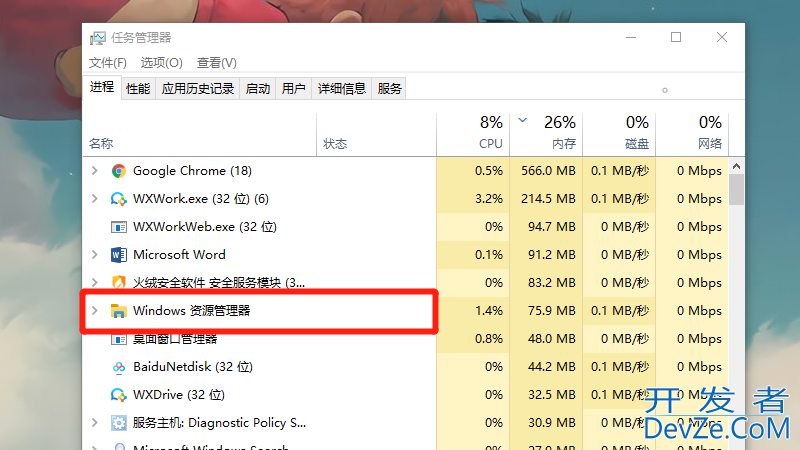Switch to the 用户 tab
Viewport: 800px width, 450px height.
click(x=293, y=89)
